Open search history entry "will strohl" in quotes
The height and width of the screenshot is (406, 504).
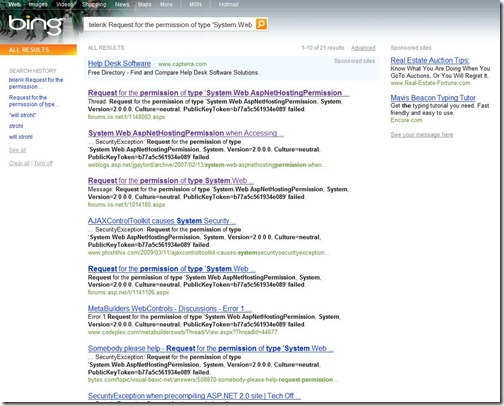click(22, 115)
